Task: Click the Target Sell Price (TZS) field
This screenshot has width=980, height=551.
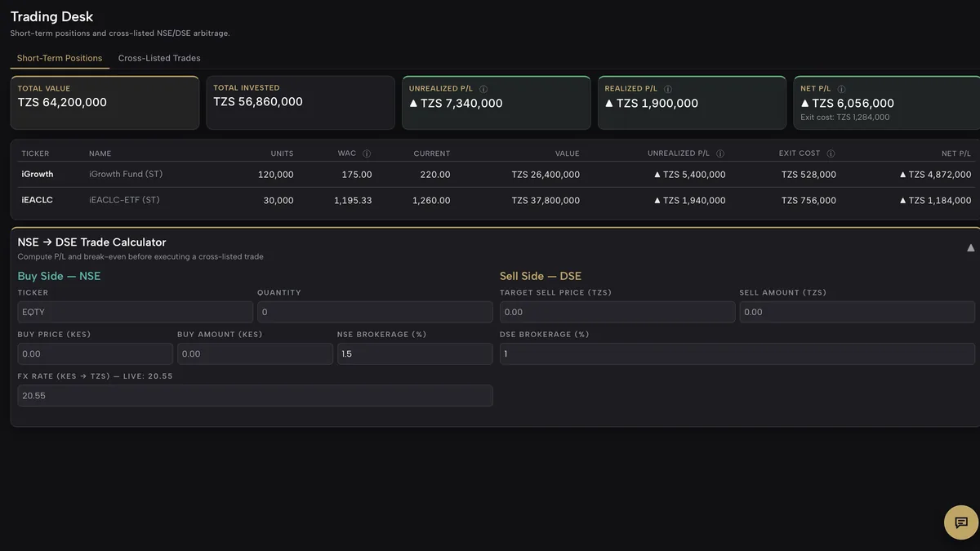Action: [617, 312]
